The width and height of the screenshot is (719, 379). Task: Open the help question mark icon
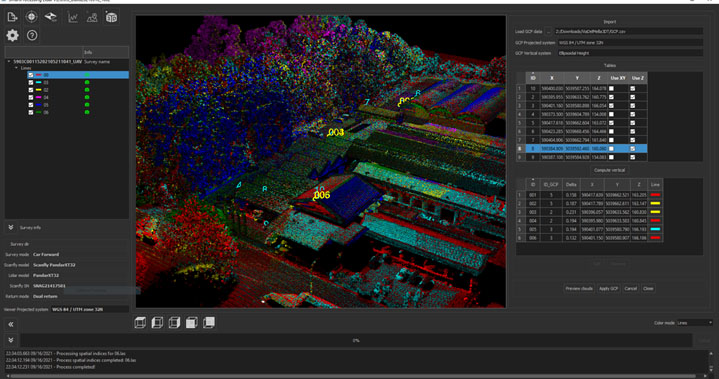click(32, 35)
